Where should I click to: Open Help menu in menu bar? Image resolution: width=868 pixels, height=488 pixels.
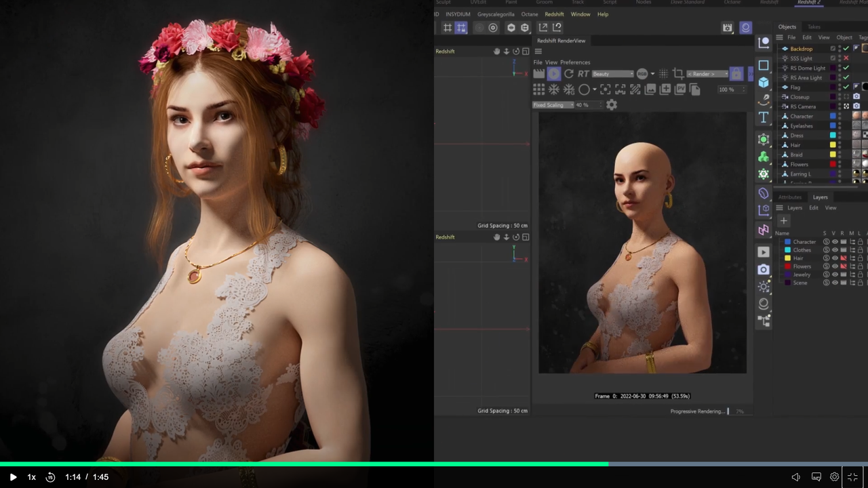pos(603,14)
